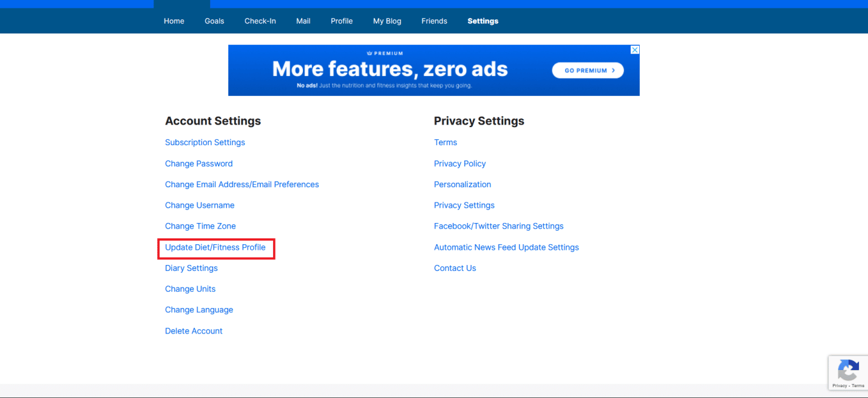Open Facebook/Twitter Sharing Settings
The width and height of the screenshot is (868, 398).
[498, 226]
